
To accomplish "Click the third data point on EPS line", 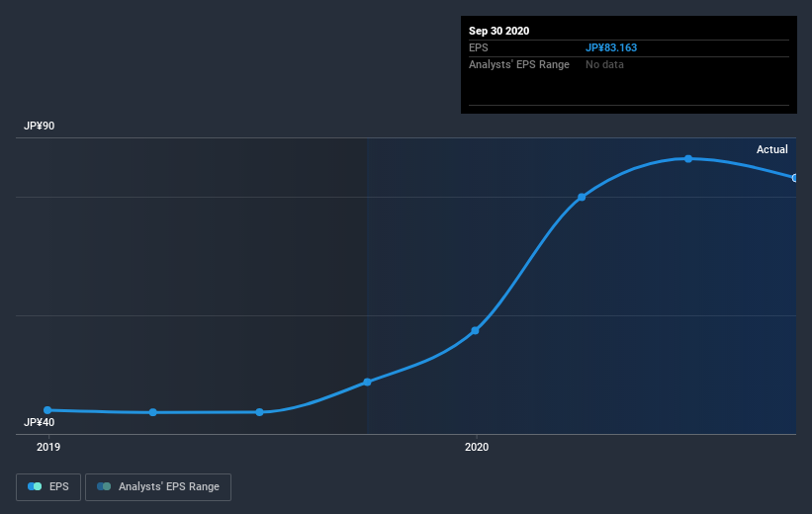I will pyautogui.click(x=259, y=412).
